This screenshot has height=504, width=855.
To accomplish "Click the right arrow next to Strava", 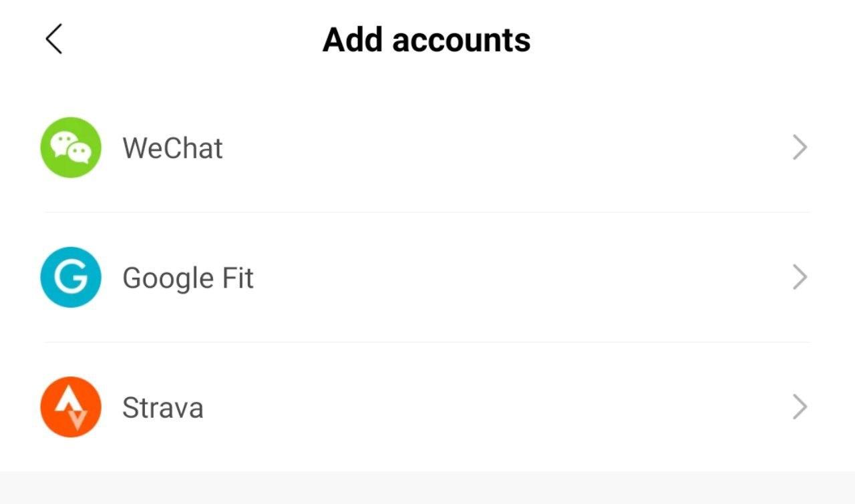I will tap(799, 407).
